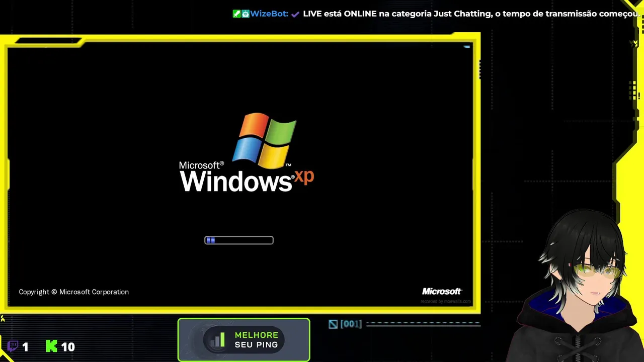Viewport: 644px width, 362px height.
Task: Click the purple verified checkmark after WizeBot
Action: click(295, 14)
